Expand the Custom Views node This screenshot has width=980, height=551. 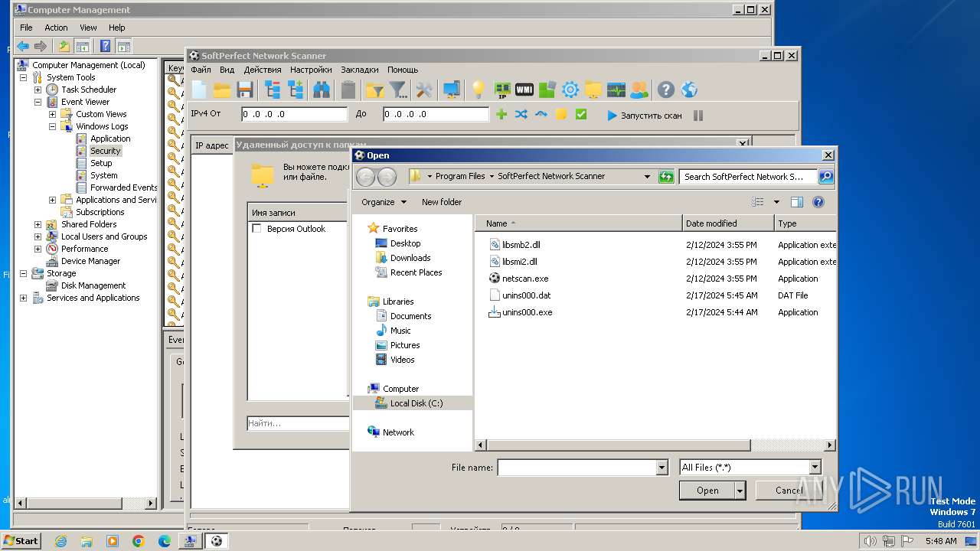pyautogui.click(x=52, y=114)
